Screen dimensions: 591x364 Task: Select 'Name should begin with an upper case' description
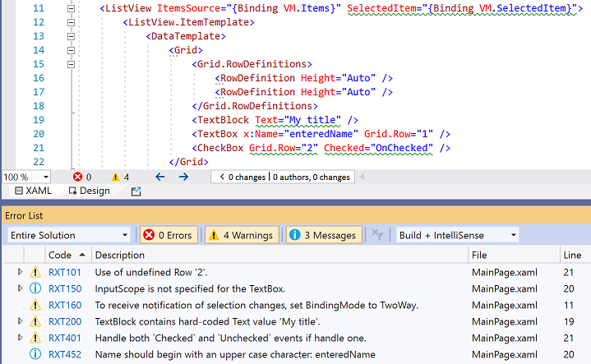click(x=235, y=355)
